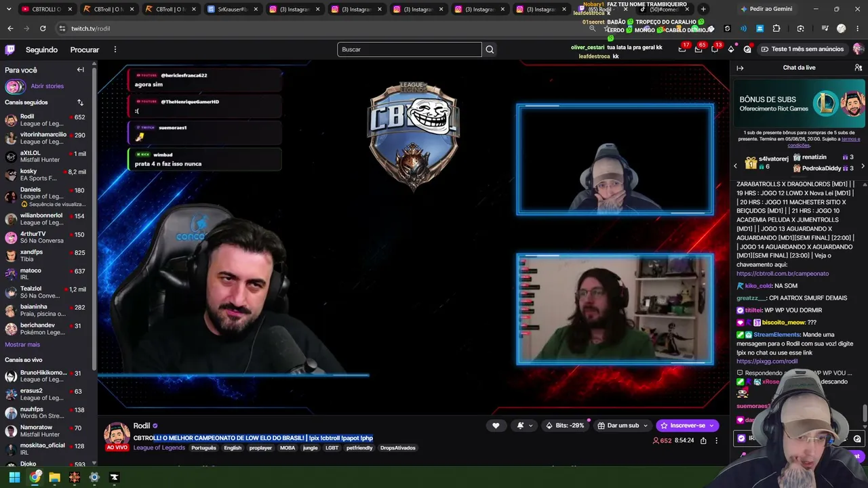Open the Bônus de Subs banner
This screenshot has width=868, height=488.
(799, 104)
